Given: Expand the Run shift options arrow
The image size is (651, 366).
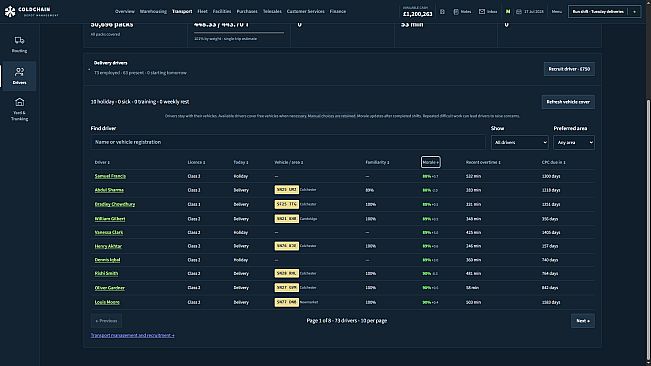Looking at the screenshot, I should pyautogui.click(x=634, y=12).
